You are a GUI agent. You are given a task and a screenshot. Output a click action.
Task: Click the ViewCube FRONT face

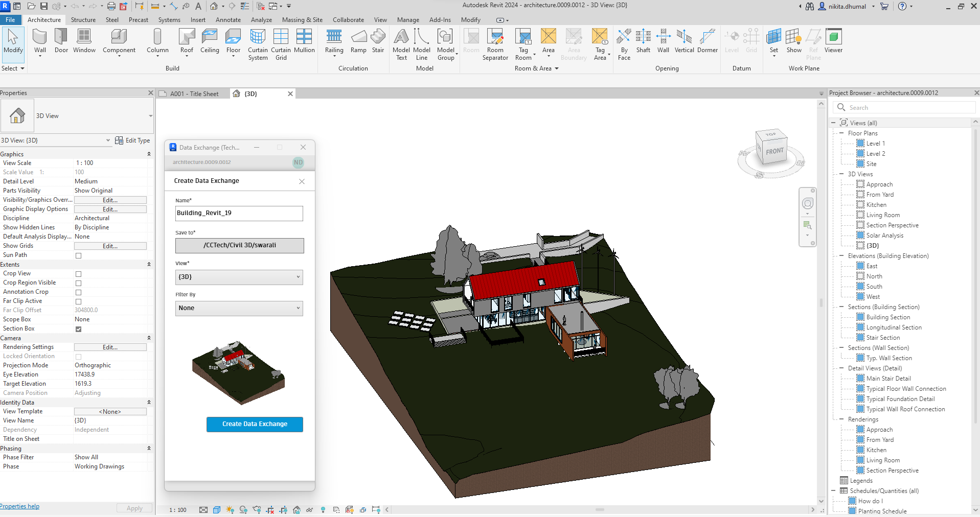774,151
